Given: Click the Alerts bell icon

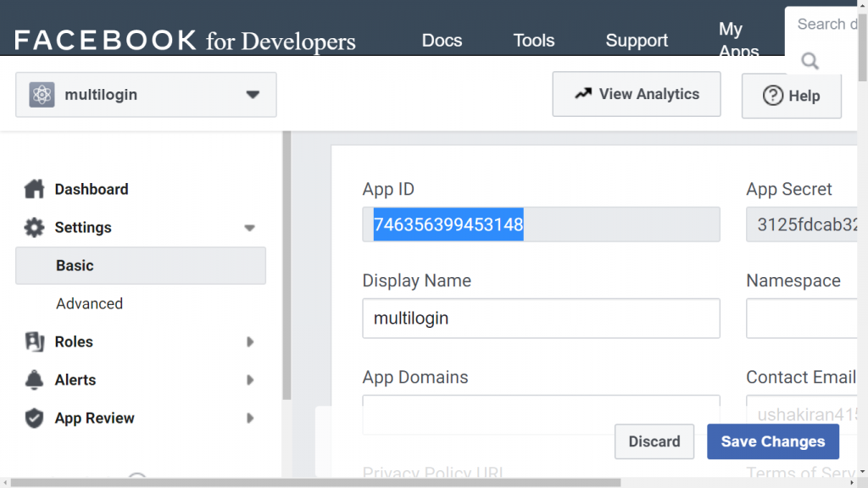Looking at the screenshot, I should click(x=34, y=380).
